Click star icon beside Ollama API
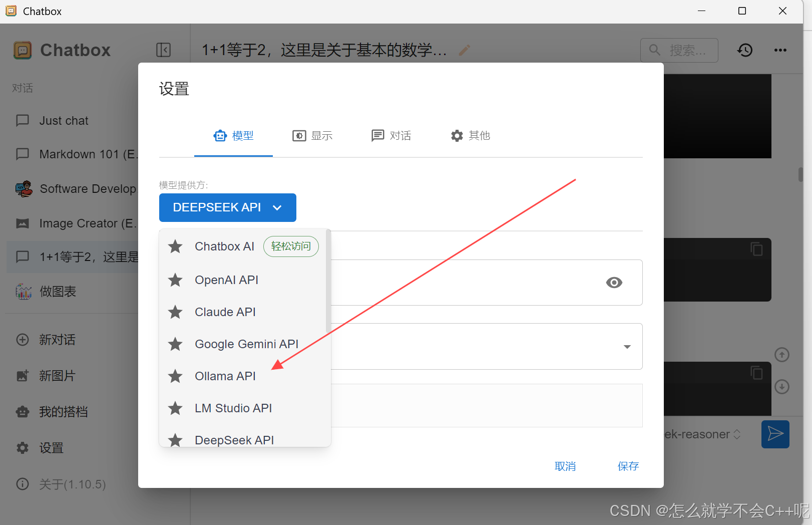Screen dimensions: 812x525 click(x=175, y=376)
